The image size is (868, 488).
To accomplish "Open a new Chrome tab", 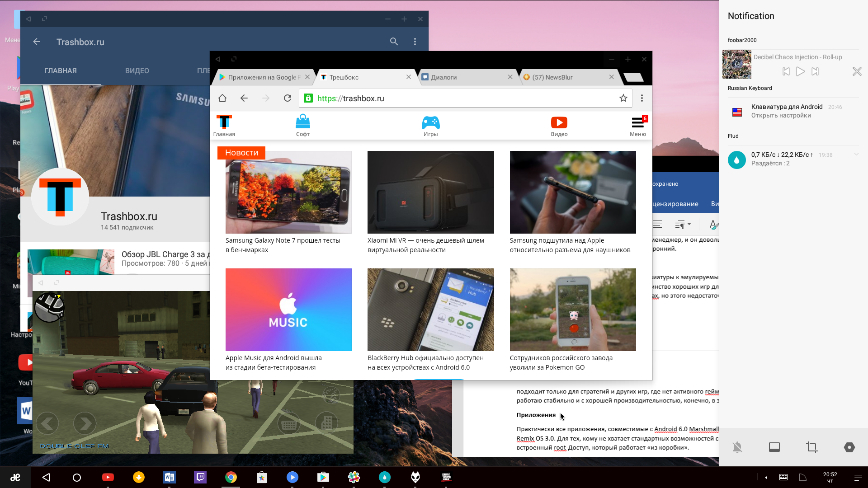I will [633, 77].
